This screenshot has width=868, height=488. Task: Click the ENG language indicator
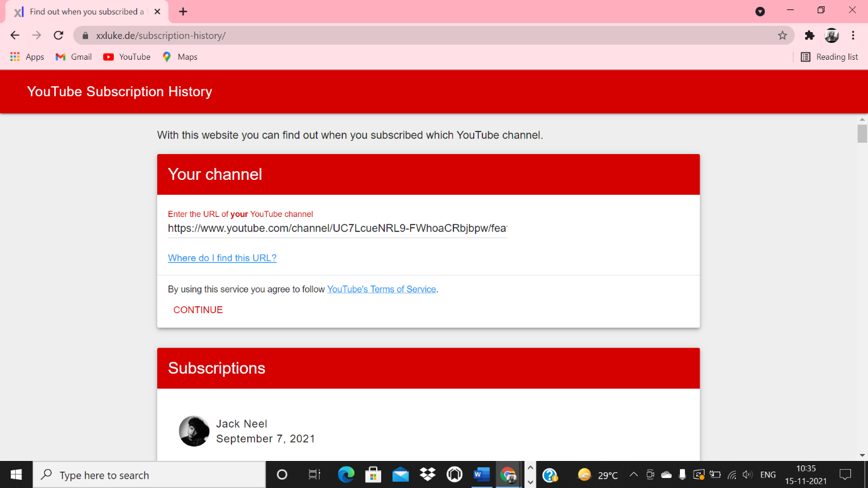[768, 475]
